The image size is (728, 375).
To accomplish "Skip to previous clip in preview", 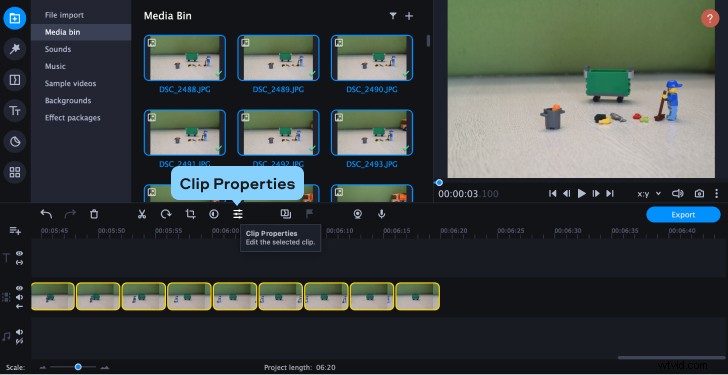I will 552,194.
